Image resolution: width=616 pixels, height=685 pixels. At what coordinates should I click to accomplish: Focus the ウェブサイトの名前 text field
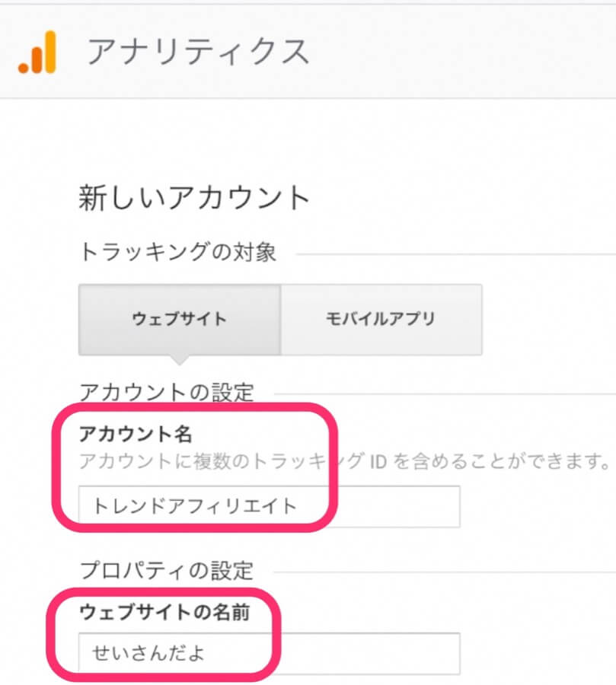(269, 652)
